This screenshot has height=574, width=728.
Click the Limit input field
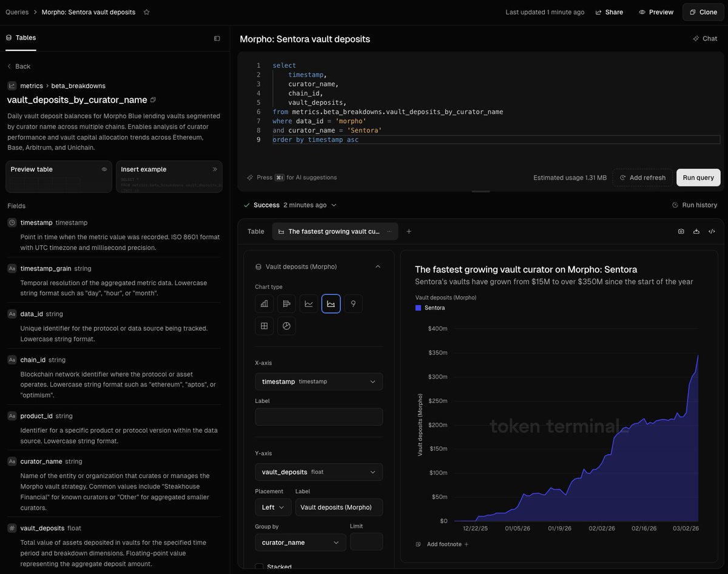pos(366,542)
